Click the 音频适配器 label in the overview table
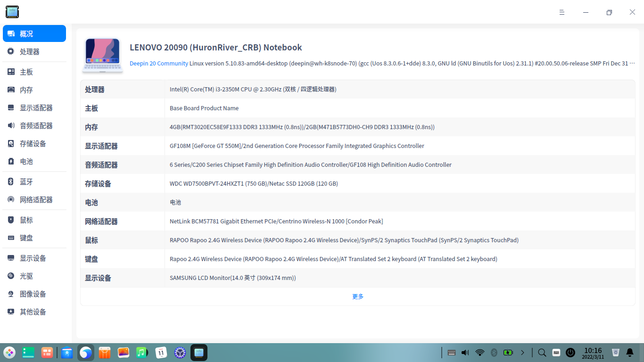This screenshot has width=644, height=362. click(101, 165)
